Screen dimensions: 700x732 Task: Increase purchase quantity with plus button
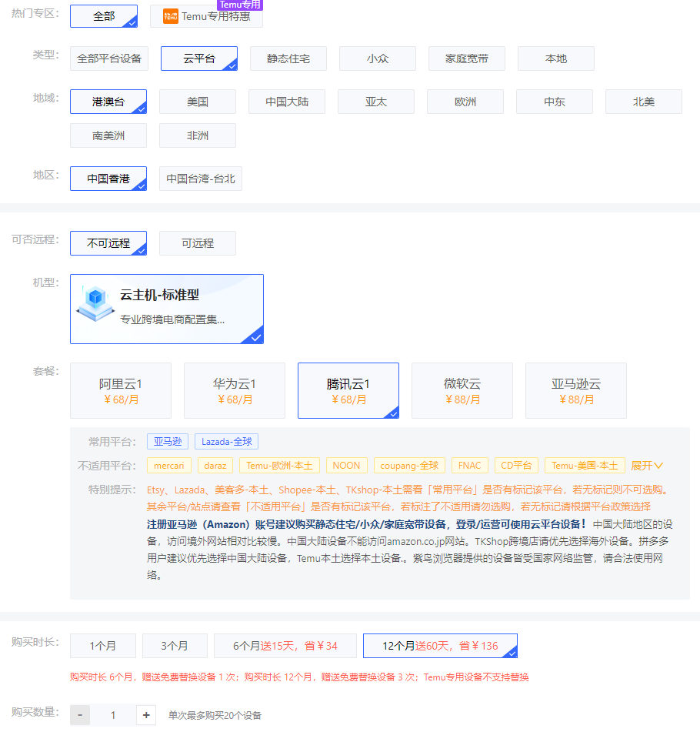click(146, 715)
